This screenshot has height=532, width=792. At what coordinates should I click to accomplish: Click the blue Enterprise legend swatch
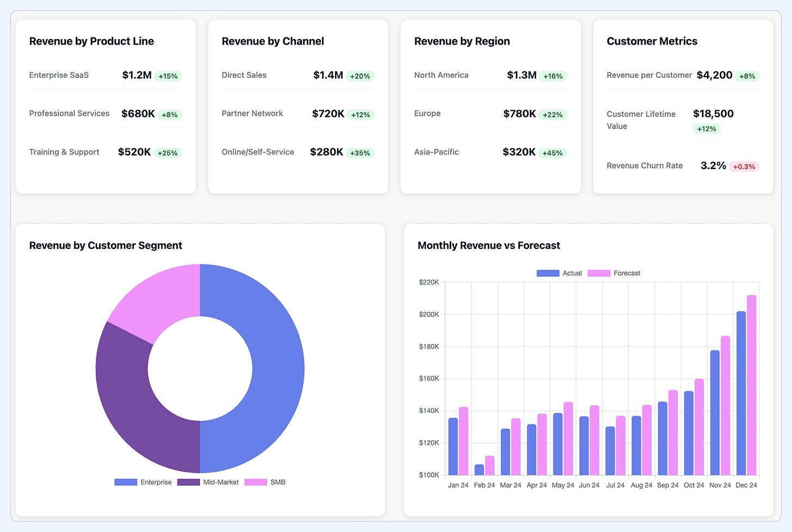click(126, 482)
